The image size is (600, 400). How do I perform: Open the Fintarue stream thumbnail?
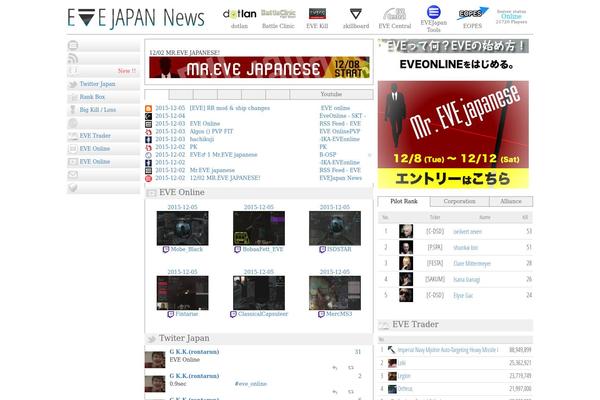(183, 293)
